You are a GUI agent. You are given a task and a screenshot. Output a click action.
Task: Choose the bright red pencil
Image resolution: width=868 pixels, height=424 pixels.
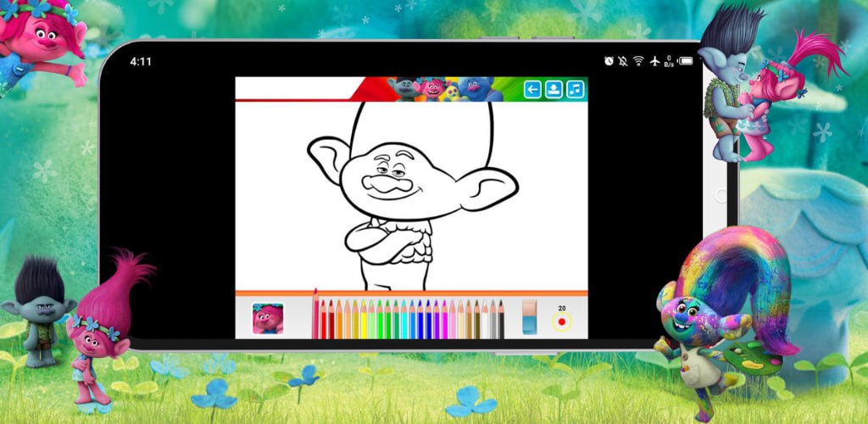tap(324, 320)
